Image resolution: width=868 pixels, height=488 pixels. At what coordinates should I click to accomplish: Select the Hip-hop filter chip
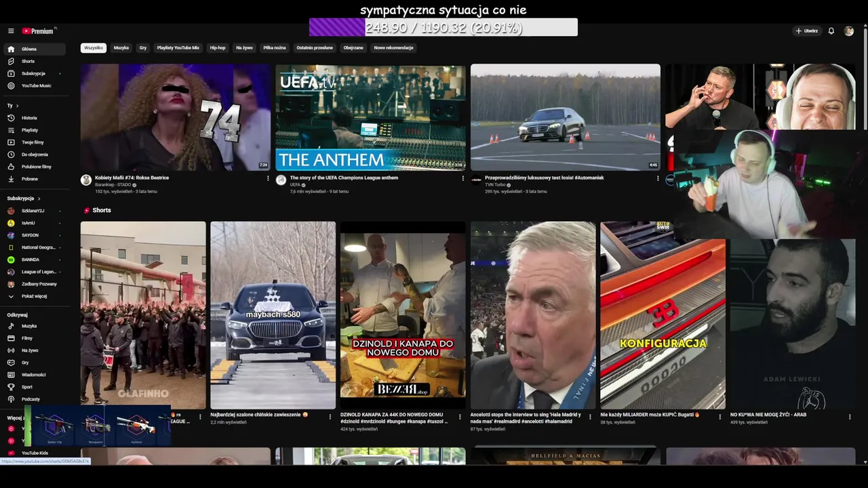(218, 48)
